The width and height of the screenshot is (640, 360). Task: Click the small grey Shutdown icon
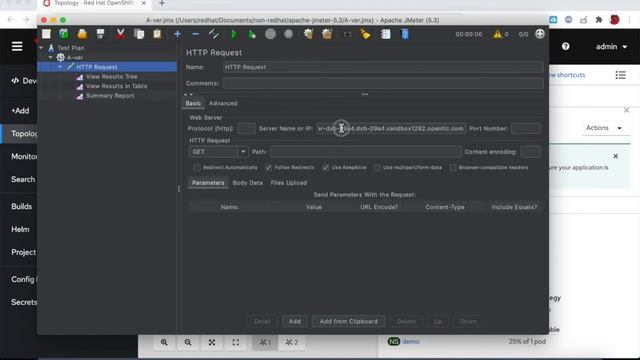pos(289,34)
